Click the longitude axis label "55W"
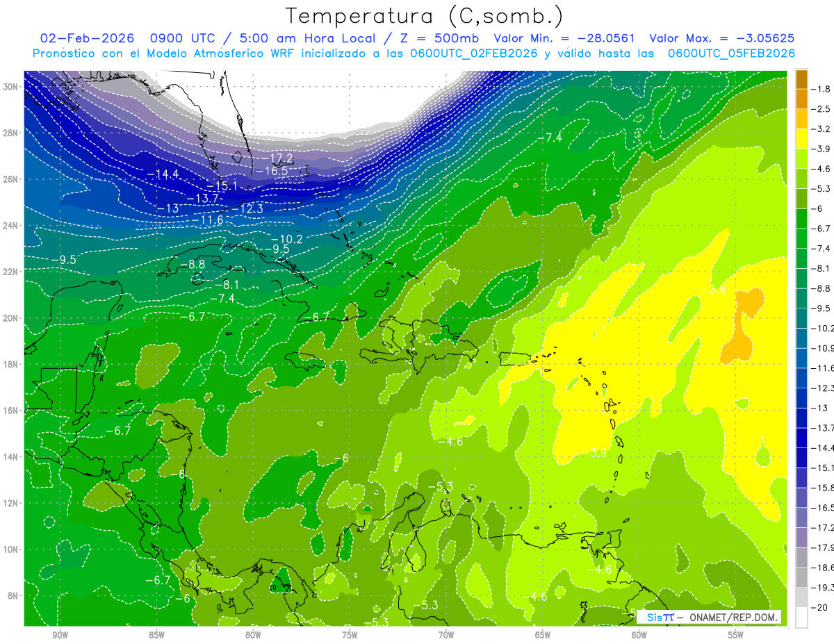Image resolution: width=834 pixels, height=644 pixels. [x=736, y=635]
